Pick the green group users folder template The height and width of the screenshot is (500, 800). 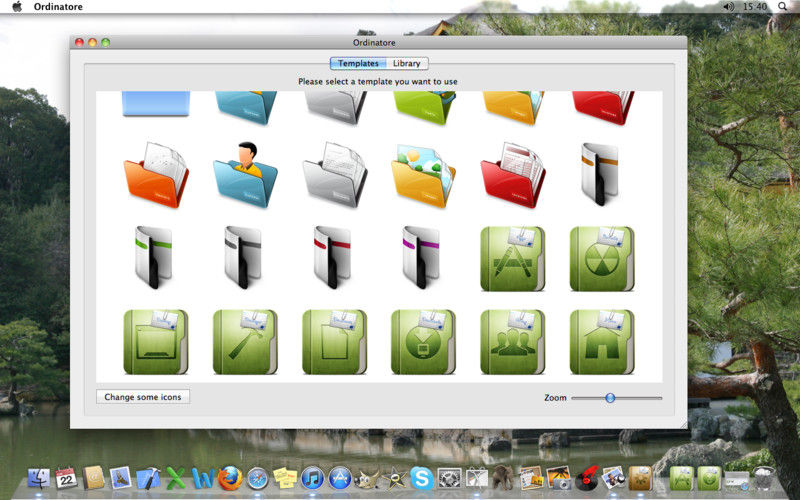[512, 341]
